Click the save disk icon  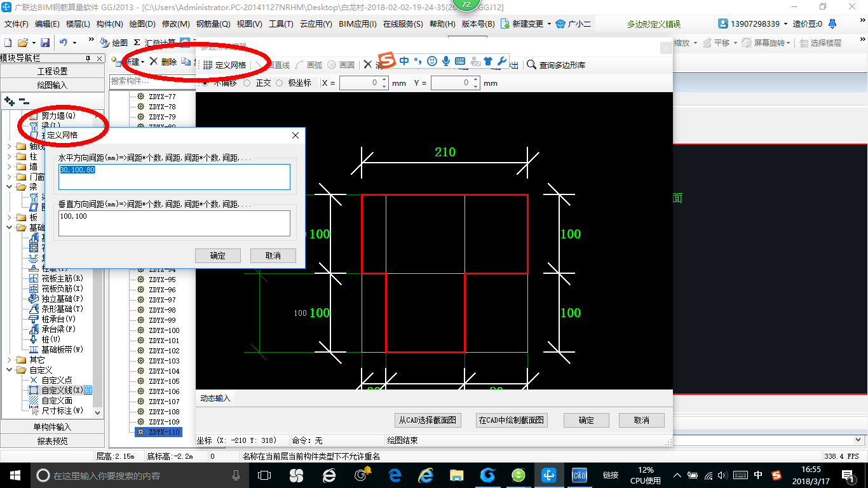coord(45,43)
